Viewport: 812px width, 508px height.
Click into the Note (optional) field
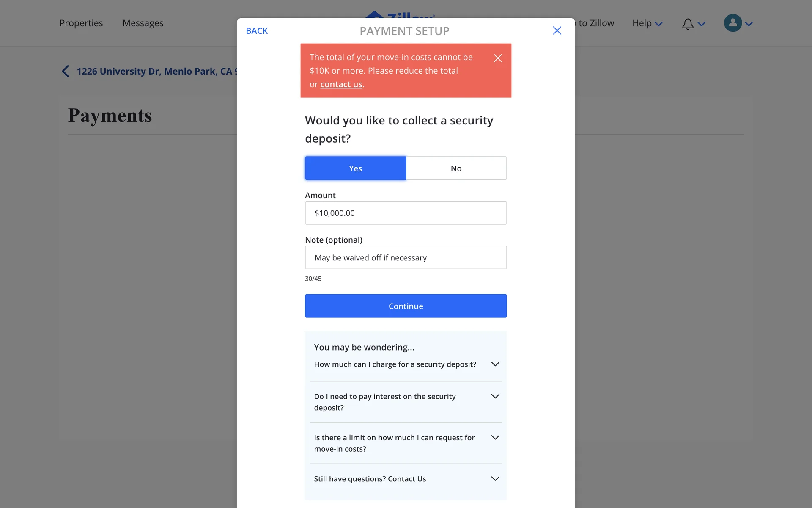click(x=406, y=257)
